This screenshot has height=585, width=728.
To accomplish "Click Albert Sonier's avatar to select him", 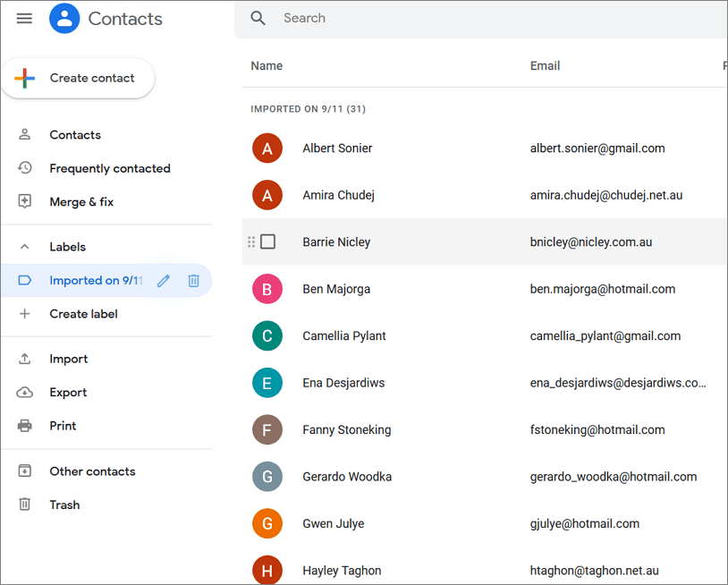I will point(267,148).
